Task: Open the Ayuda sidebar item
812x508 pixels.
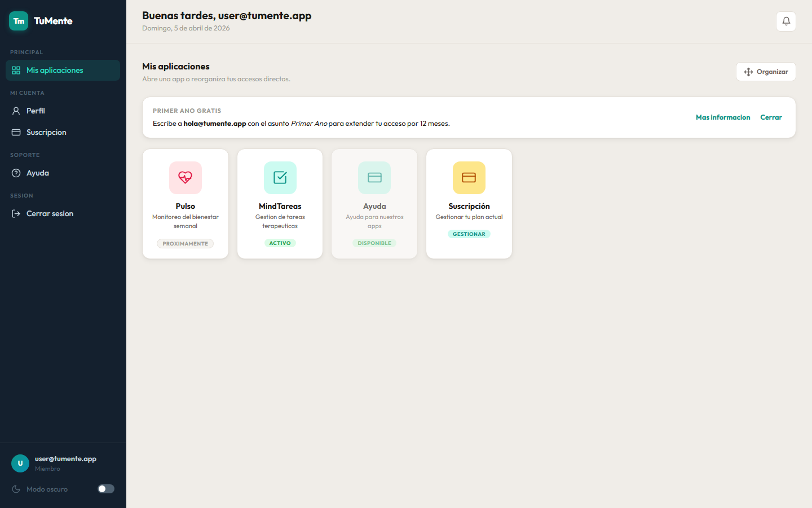Action: (x=38, y=173)
